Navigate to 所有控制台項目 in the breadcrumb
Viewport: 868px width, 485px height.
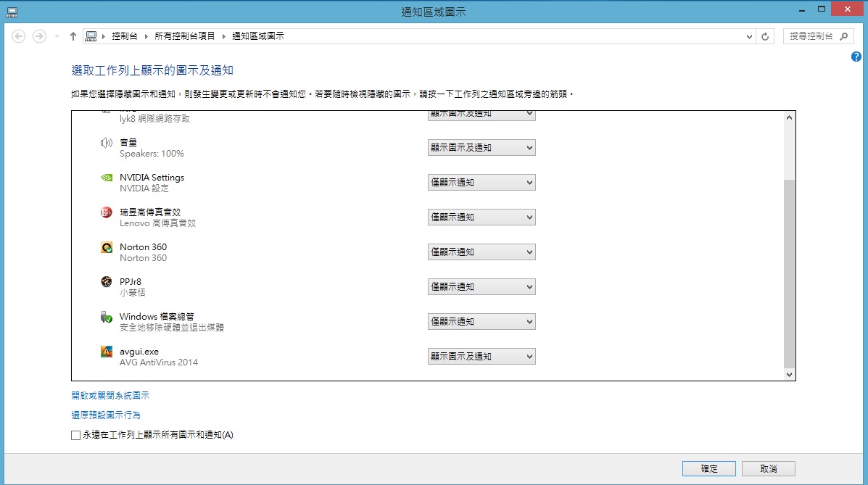pos(184,36)
